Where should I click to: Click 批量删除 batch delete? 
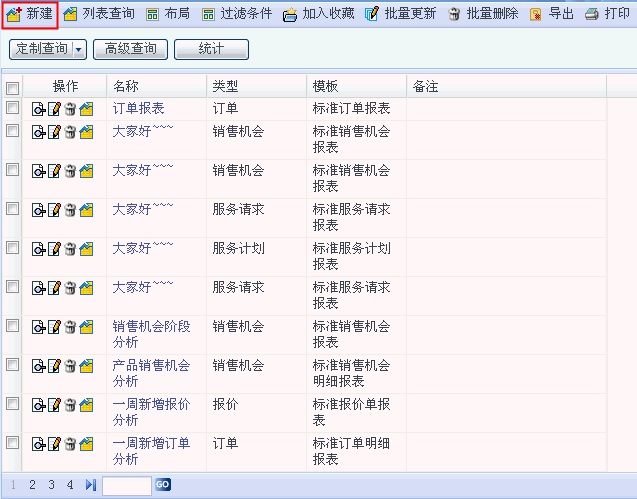coord(482,14)
